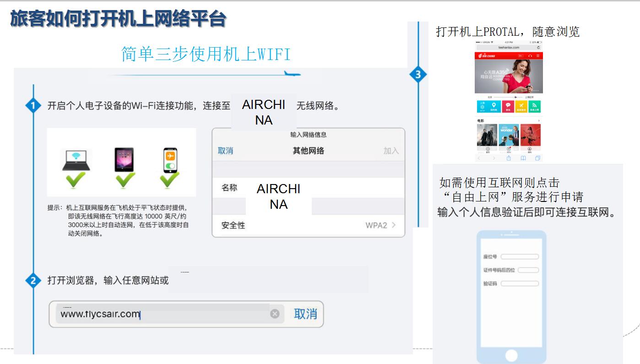Tap the Safari share icon

pos(509,158)
